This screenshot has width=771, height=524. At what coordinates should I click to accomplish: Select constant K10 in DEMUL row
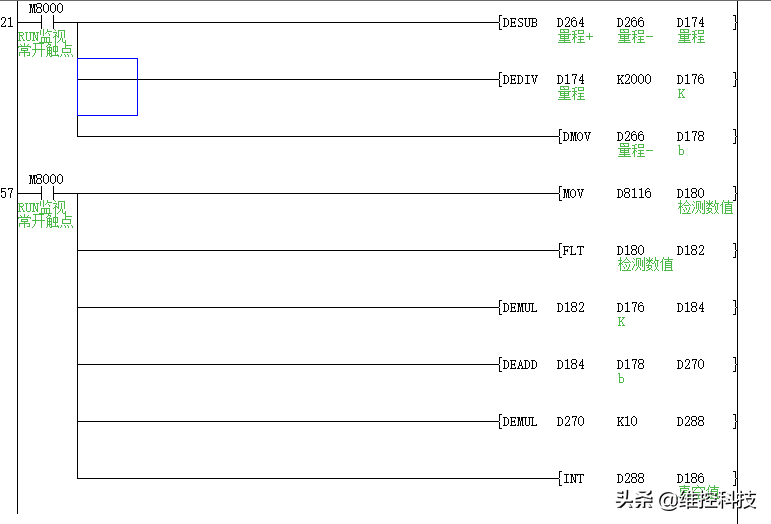627,422
